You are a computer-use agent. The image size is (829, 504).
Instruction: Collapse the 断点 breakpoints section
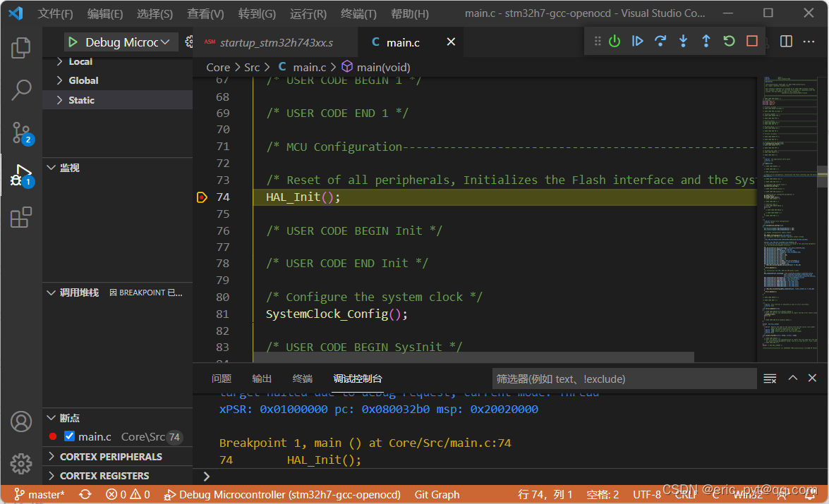(x=117, y=418)
